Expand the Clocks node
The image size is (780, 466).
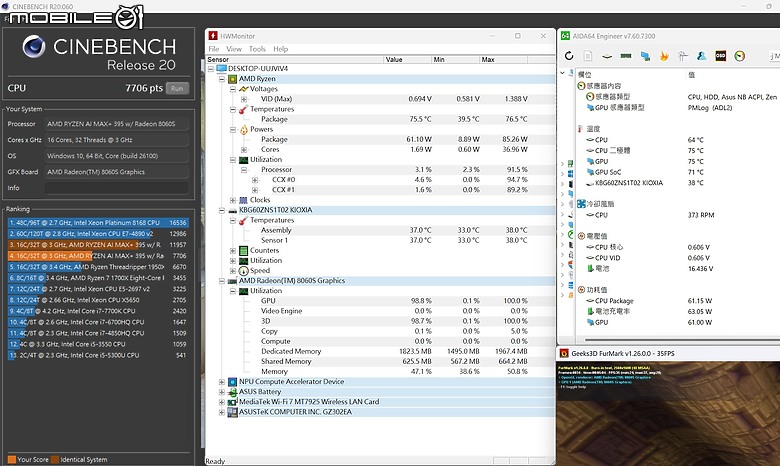pyautogui.click(x=233, y=200)
